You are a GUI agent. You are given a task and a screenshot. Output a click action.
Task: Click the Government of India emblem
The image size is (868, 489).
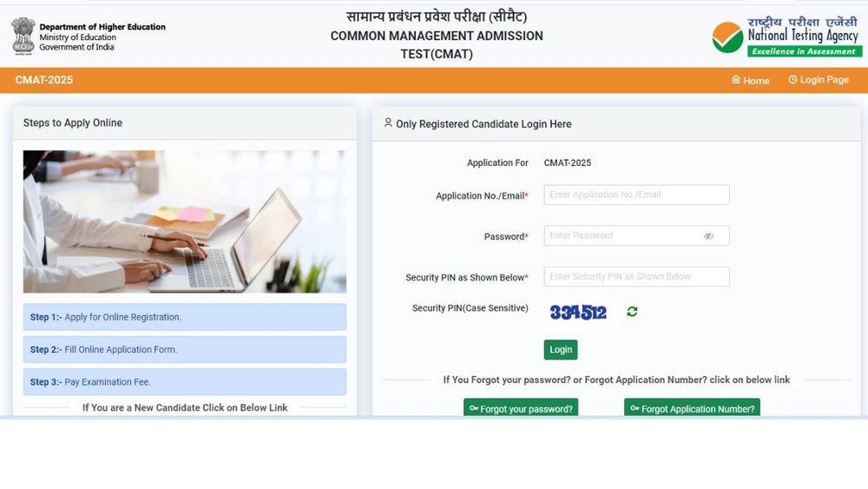(x=23, y=36)
